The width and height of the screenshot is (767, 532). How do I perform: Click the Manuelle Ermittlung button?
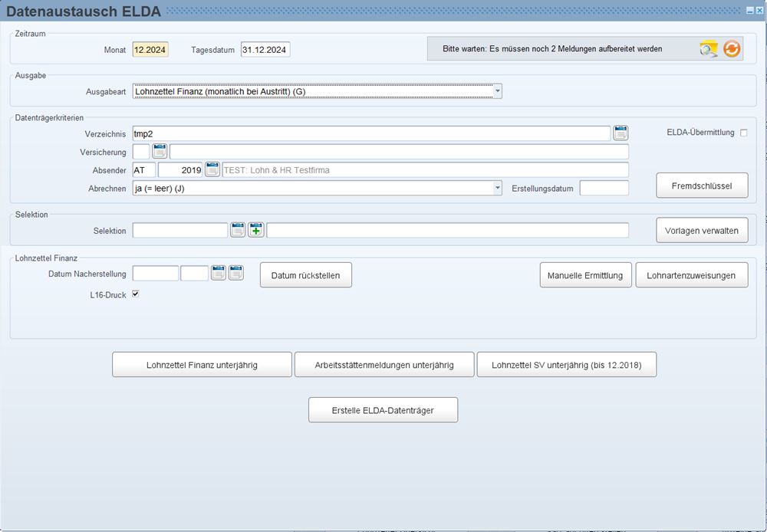tap(585, 275)
